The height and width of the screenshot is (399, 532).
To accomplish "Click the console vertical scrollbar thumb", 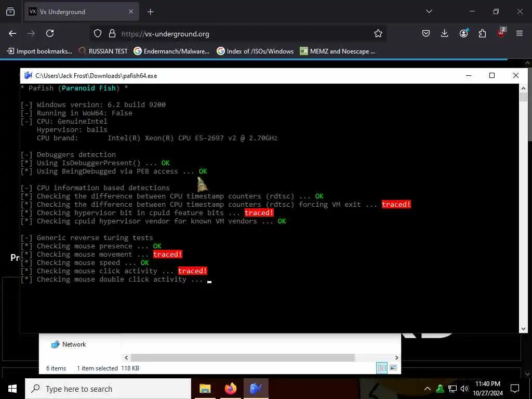I will tap(523, 97).
